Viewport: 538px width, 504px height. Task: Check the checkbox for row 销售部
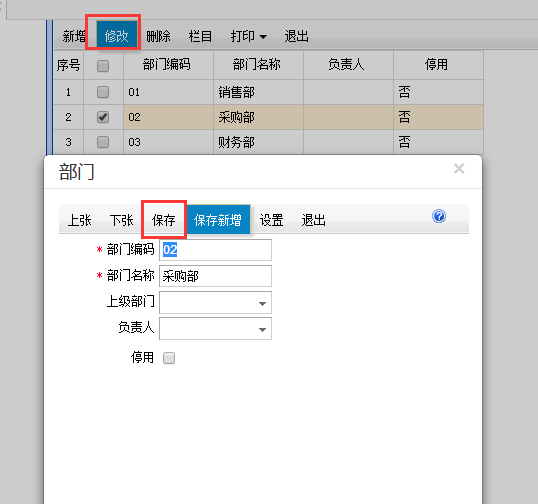(103, 92)
